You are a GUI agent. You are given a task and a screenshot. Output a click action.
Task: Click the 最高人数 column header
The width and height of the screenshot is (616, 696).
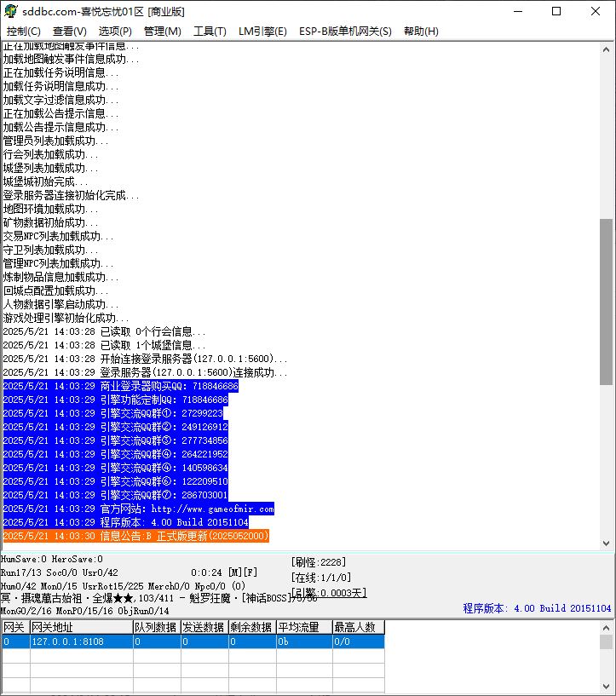pyautogui.click(x=358, y=627)
